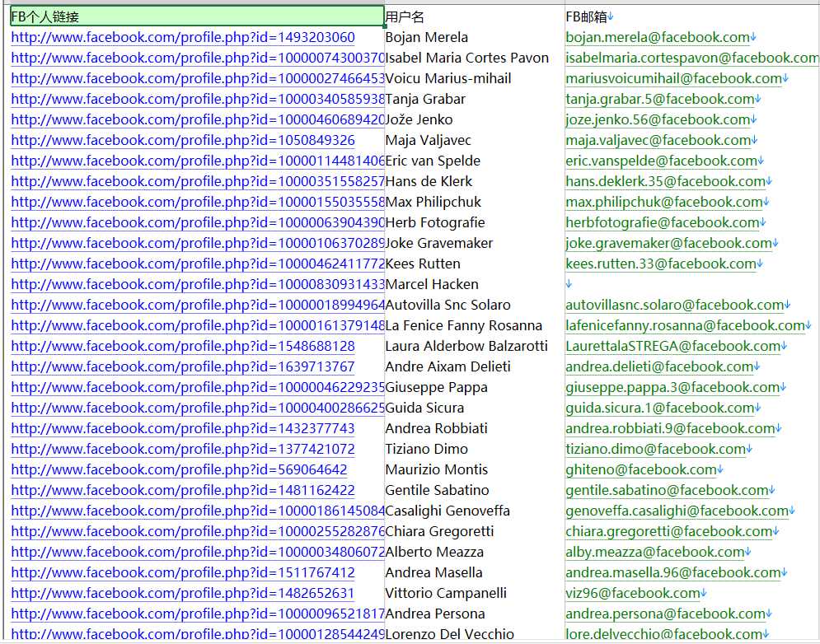Click email isabelmaria.cortespavon@facebook.com

click(692, 58)
